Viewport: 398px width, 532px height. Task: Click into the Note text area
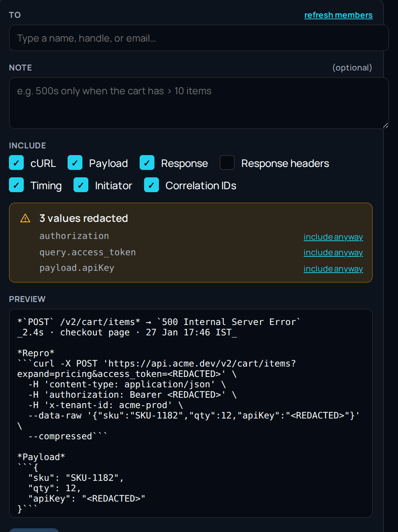point(199,103)
